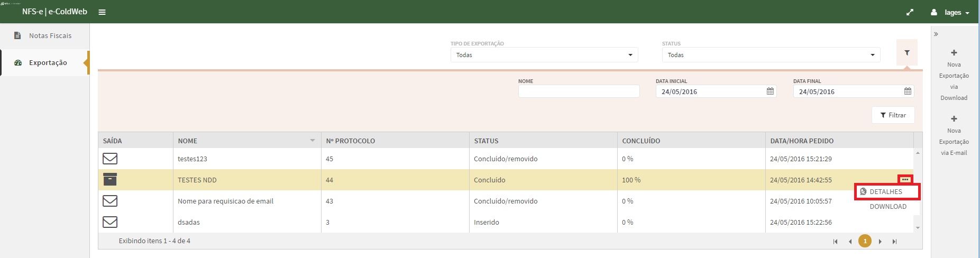Open Tipo de Exportação dropdown
The image size is (980, 258).
tap(544, 55)
